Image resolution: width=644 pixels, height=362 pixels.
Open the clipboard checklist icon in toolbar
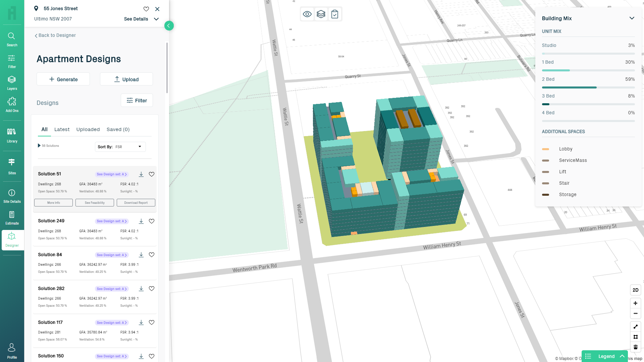335,14
